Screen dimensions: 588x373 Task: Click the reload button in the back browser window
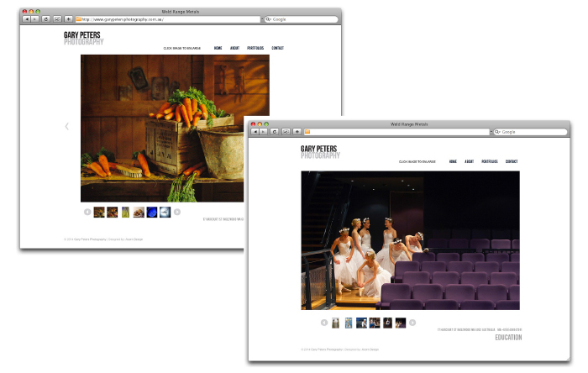pyautogui.click(x=46, y=18)
